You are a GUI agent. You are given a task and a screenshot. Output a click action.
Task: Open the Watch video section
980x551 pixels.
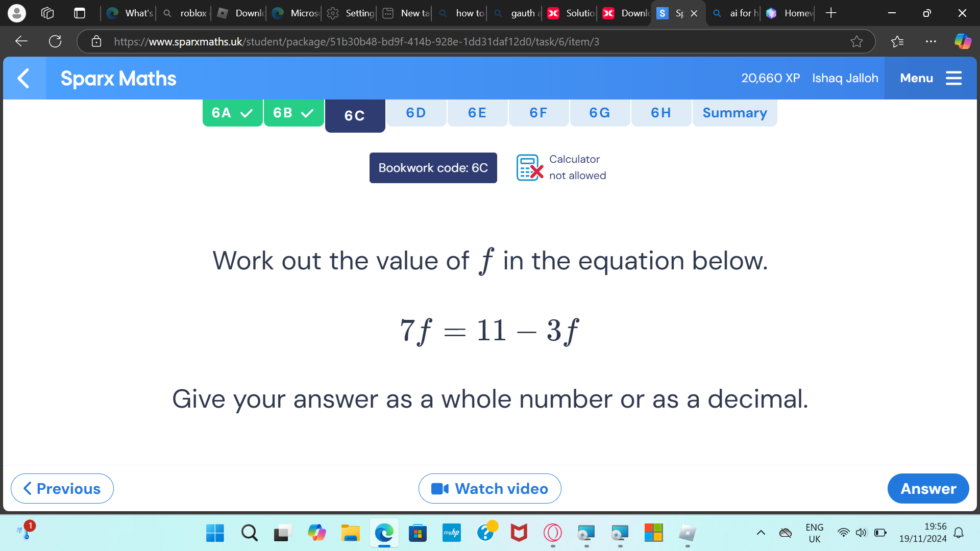(489, 488)
